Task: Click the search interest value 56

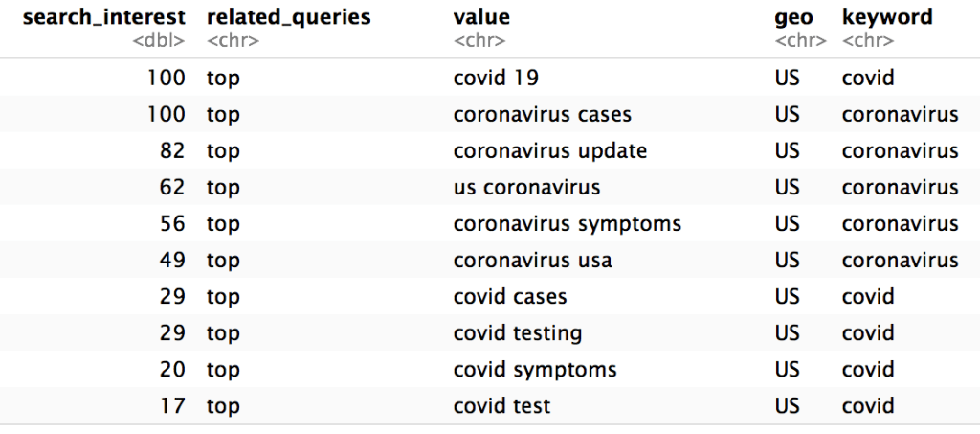Action: pos(172,224)
